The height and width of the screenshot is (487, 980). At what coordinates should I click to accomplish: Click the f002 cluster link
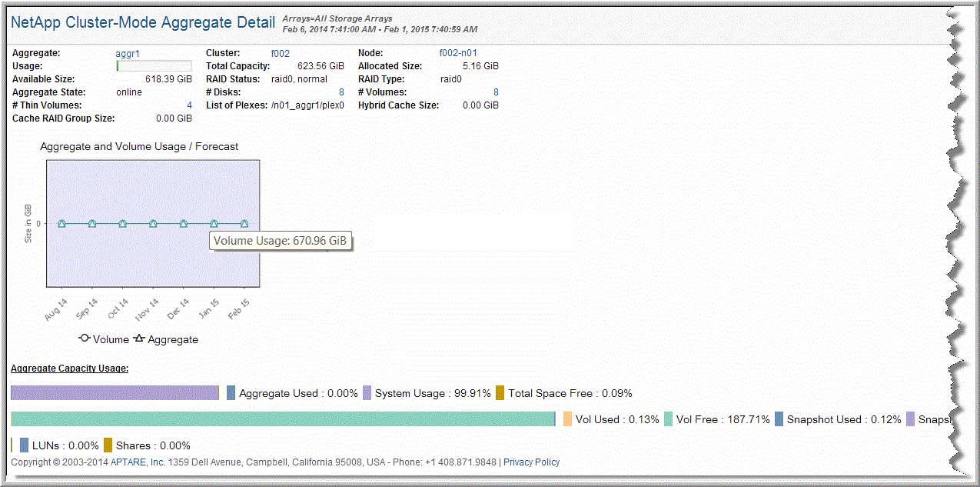[x=281, y=53]
